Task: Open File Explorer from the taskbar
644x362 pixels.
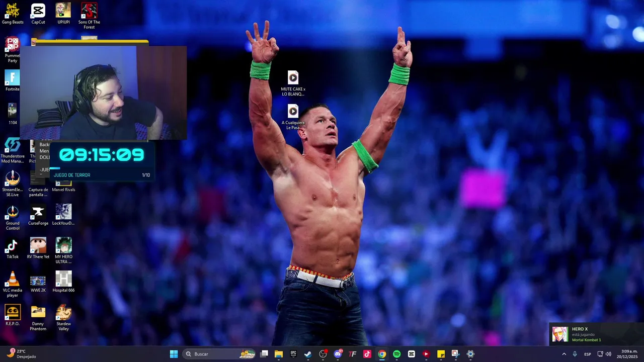Action: click(279, 354)
